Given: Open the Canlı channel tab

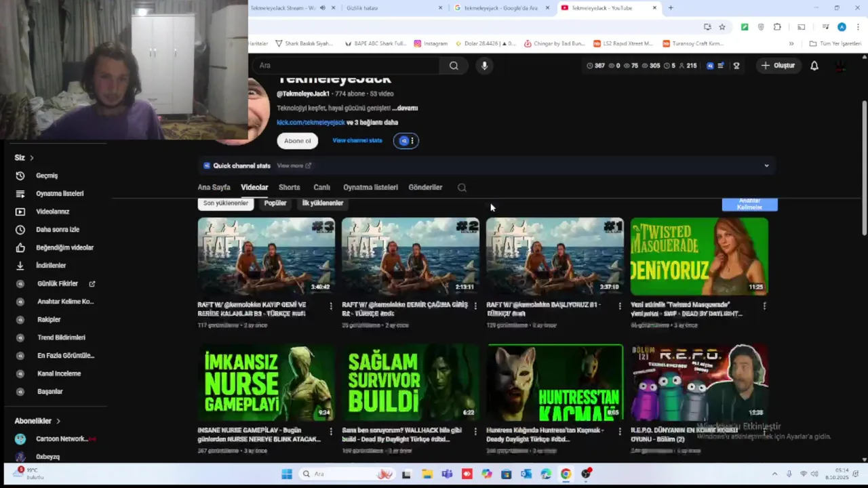Looking at the screenshot, I should point(321,188).
